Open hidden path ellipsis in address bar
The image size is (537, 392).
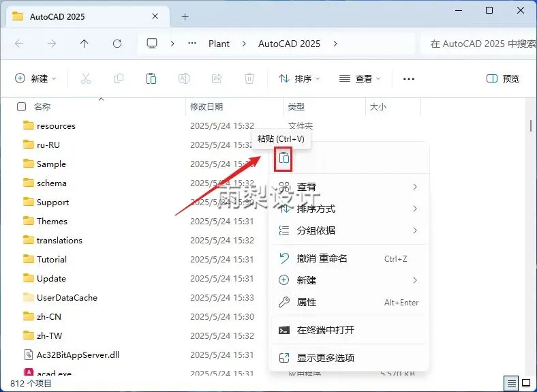[192, 44]
